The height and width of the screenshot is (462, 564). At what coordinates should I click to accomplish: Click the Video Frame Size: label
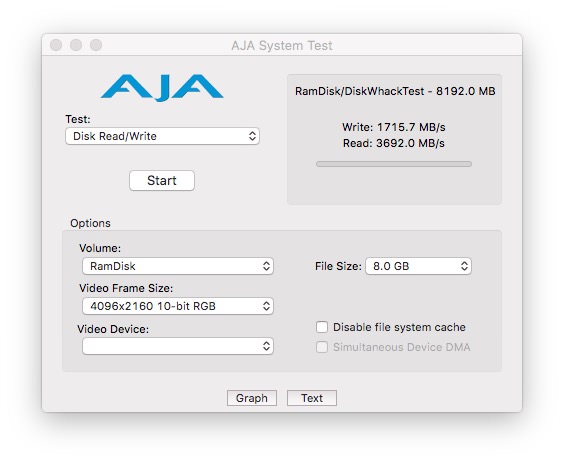tap(126, 288)
